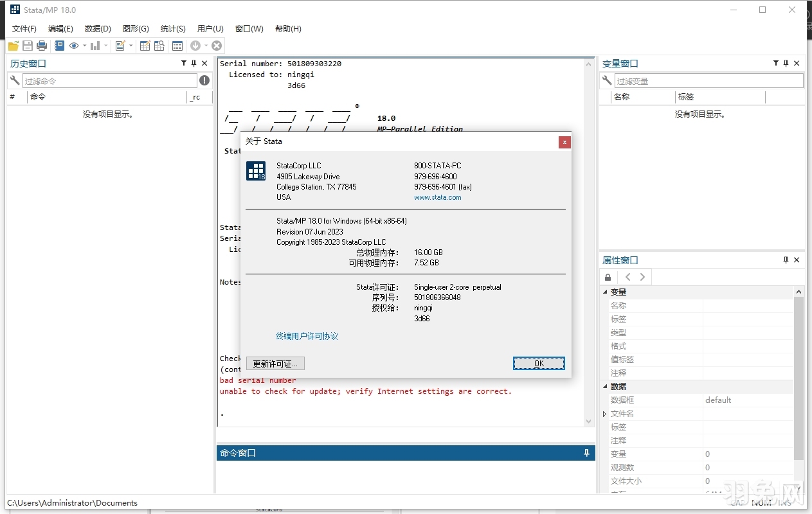Open the Graph window via bar-chart icon
Image resolution: width=812 pixels, height=514 pixels.
point(94,45)
